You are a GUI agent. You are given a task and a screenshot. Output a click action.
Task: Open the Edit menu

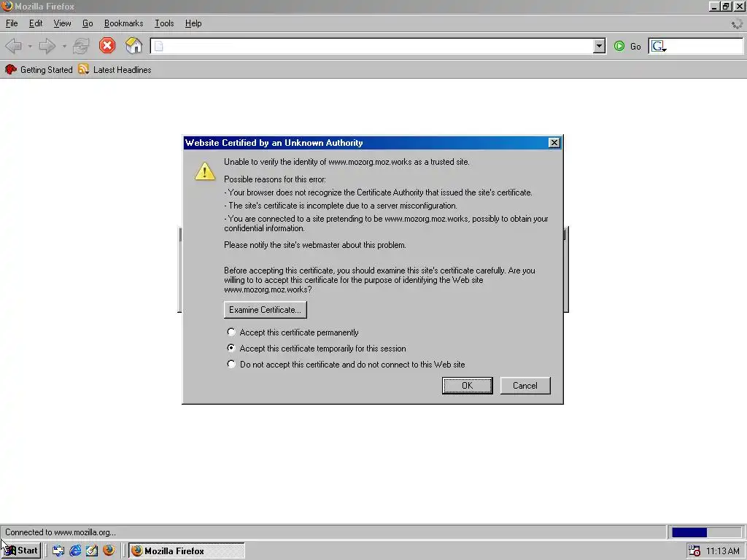(36, 23)
